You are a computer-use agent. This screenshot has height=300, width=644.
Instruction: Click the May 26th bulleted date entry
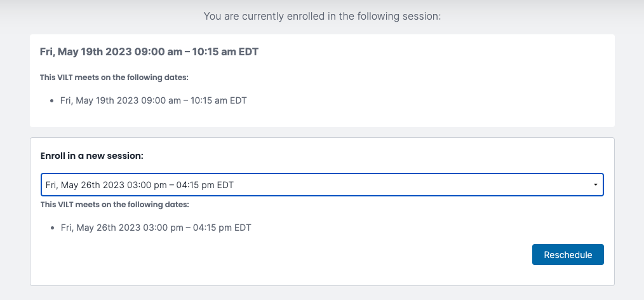(x=156, y=228)
